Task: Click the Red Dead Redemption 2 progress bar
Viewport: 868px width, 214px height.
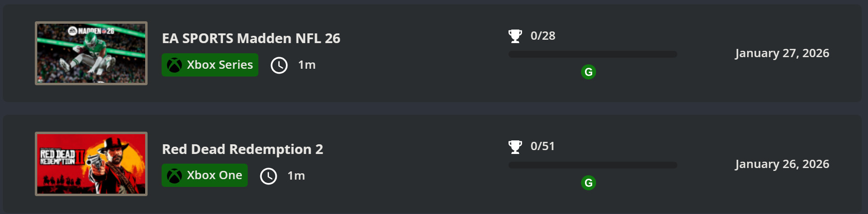Action: (593, 165)
